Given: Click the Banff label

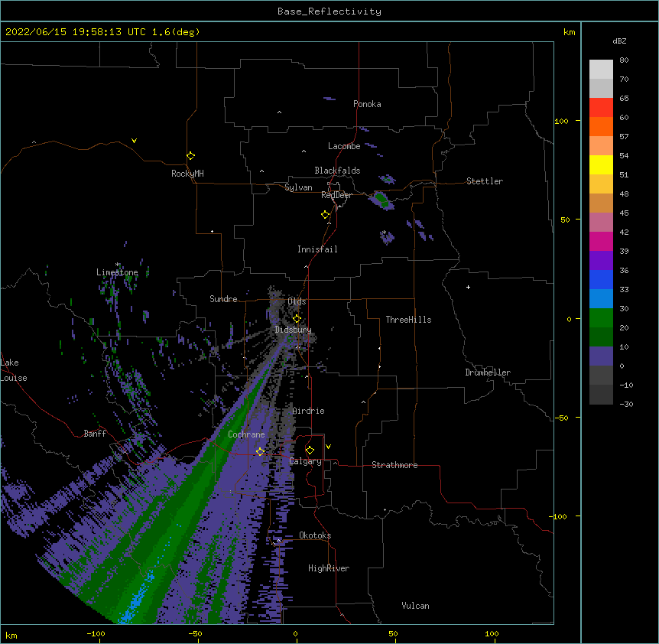Looking at the screenshot, I should 95,434.
